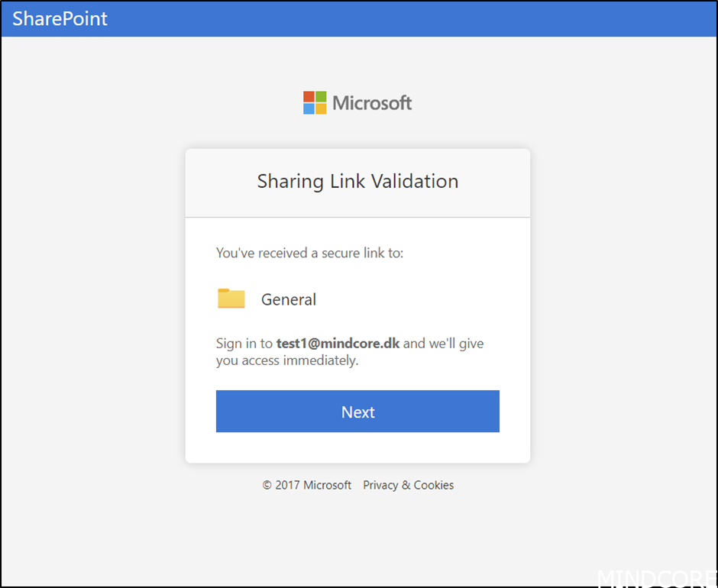Click the Next button
This screenshot has width=718, height=588.
357,412
